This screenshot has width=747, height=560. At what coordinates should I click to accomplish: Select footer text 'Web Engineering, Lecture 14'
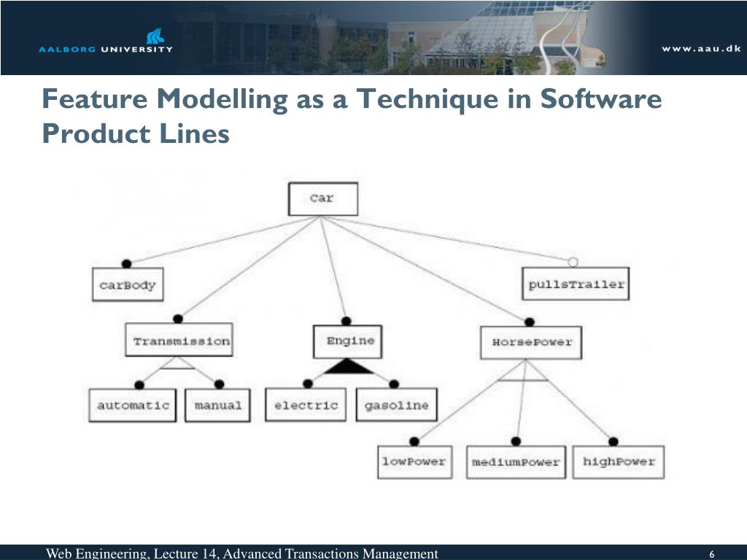pos(131,553)
